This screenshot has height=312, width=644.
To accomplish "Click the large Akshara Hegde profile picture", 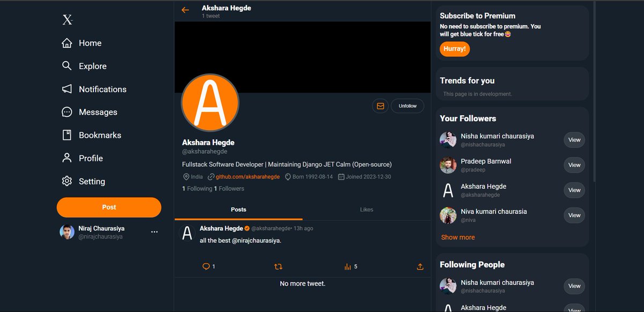I will [x=210, y=103].
